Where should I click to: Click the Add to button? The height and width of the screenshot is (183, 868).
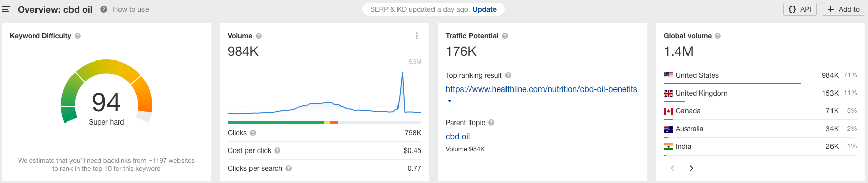pyautogui.click(x=844, y=9)
